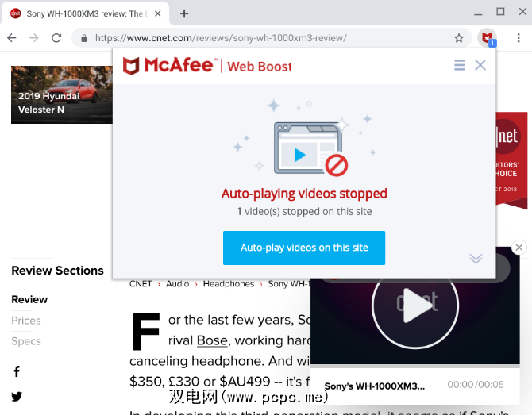Reload the CNET page
The width and height of the screenshot is (532, 415).
(x=56, y=37)
